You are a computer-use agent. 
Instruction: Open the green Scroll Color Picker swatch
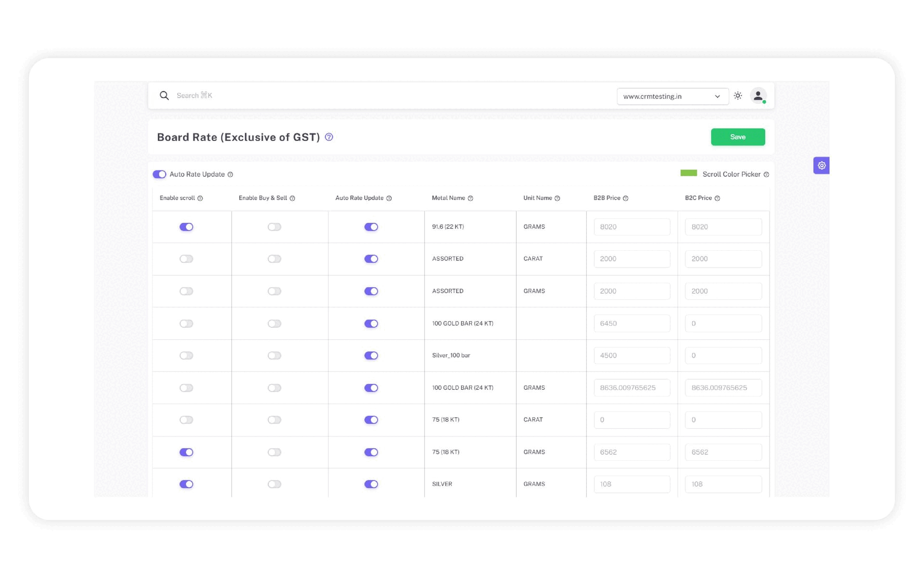point(688,173)
